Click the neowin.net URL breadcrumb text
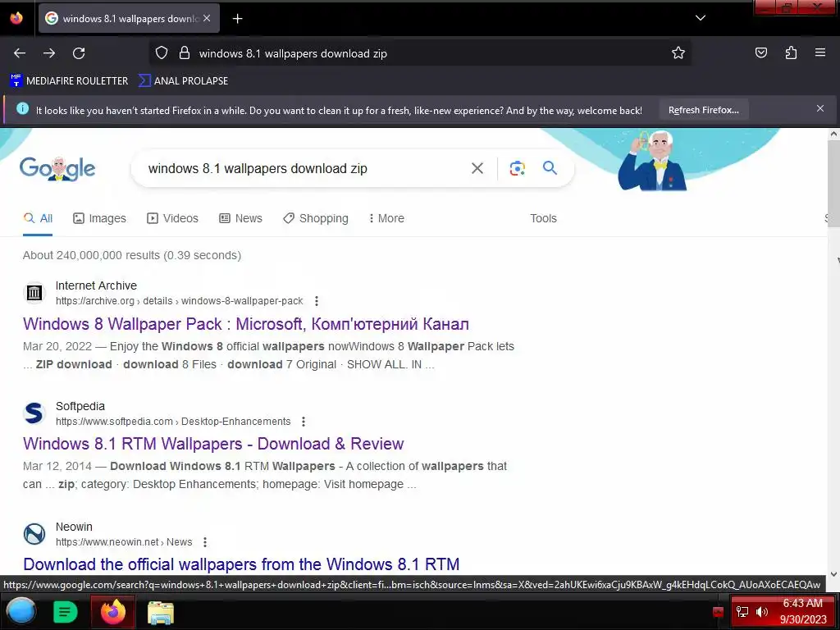This screenshot has width=840, height=630. [x=124, y=542]
